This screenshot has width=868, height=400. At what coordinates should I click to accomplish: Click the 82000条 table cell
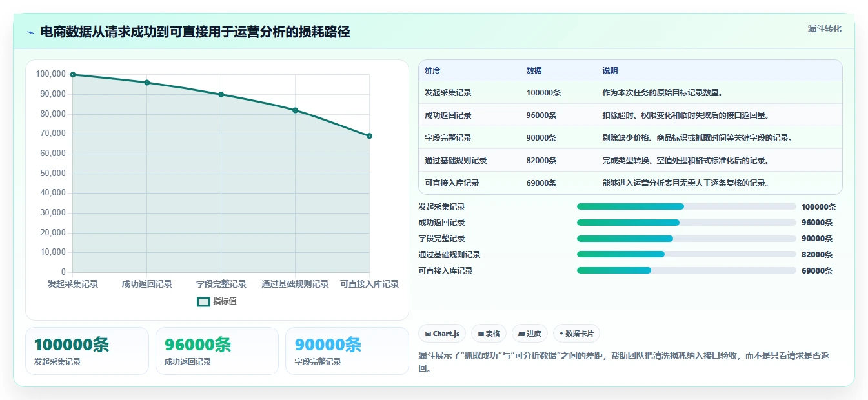click(541, 161)
